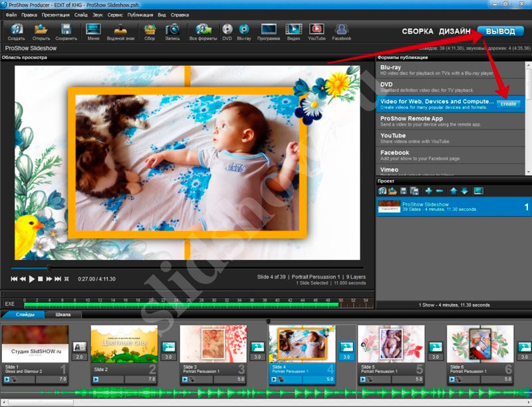Viewport: 532px width, 407px height.
Task: Select the Slide 5 thumbnail
Action: (x=391, y=344)
